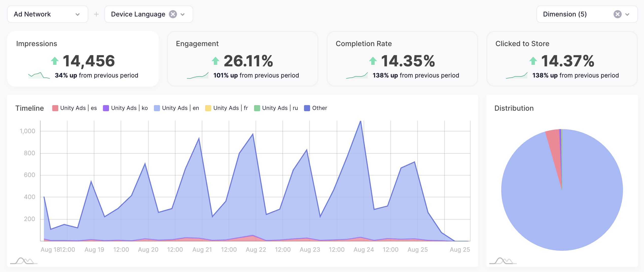Switch to the Engagement metric card
The height and width of the screenshot is (272, 644).
click(243, 59)
